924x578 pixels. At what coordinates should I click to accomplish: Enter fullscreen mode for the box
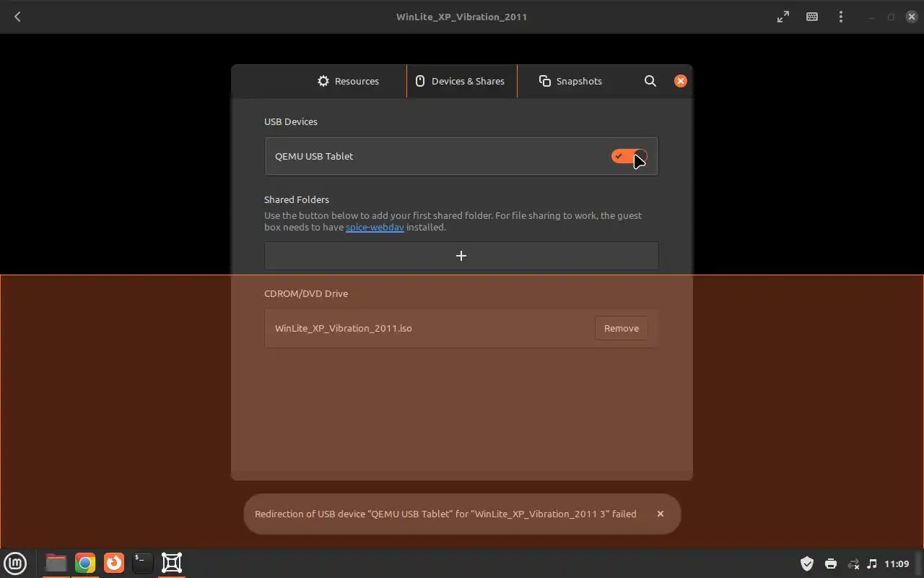[x=783, y=17]
